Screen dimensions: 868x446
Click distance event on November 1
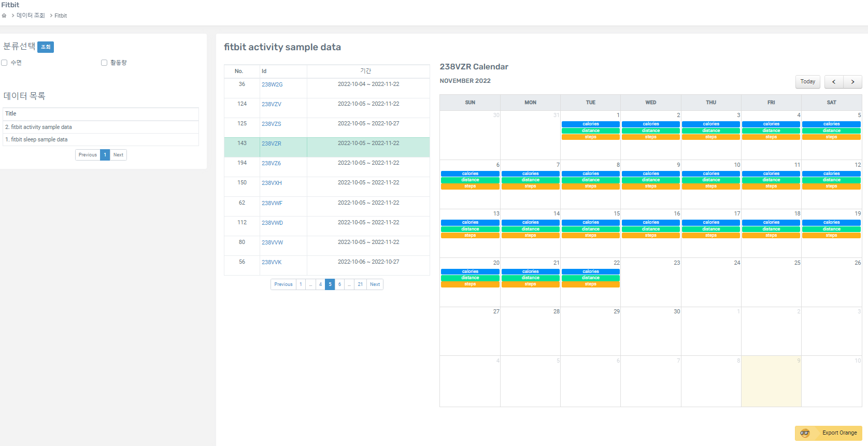coord(590,131)
